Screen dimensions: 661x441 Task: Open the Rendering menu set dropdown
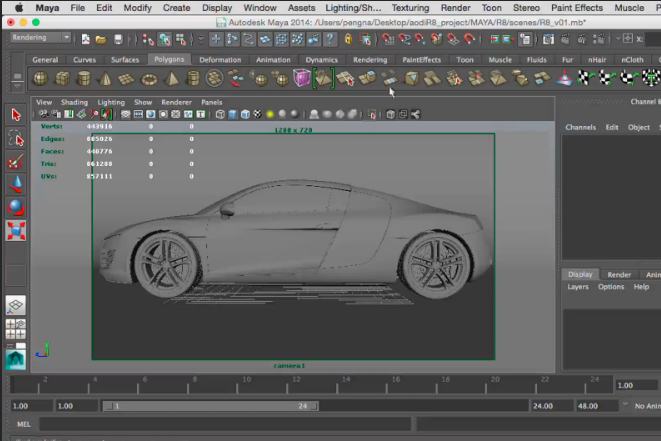tap(40, 38)
